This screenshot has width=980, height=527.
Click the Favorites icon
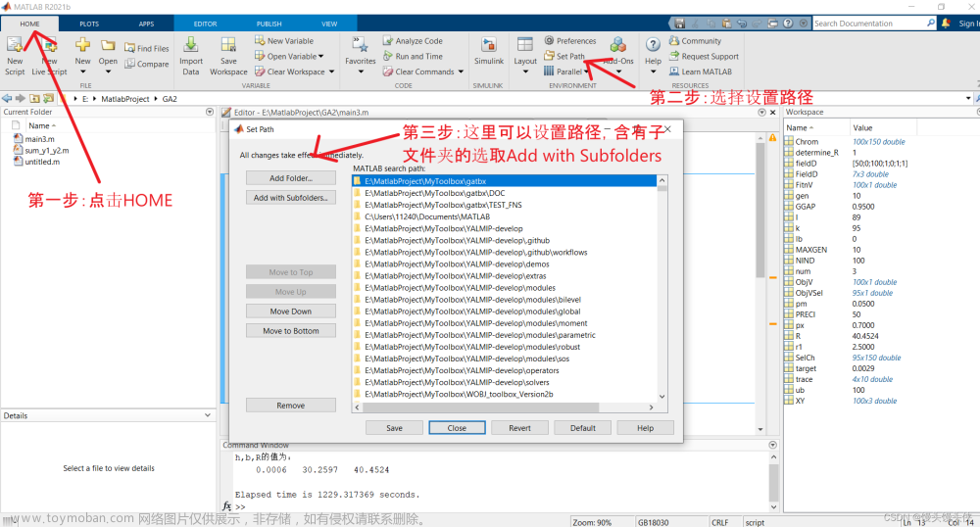pyautogui.click(x=360, y=45)
